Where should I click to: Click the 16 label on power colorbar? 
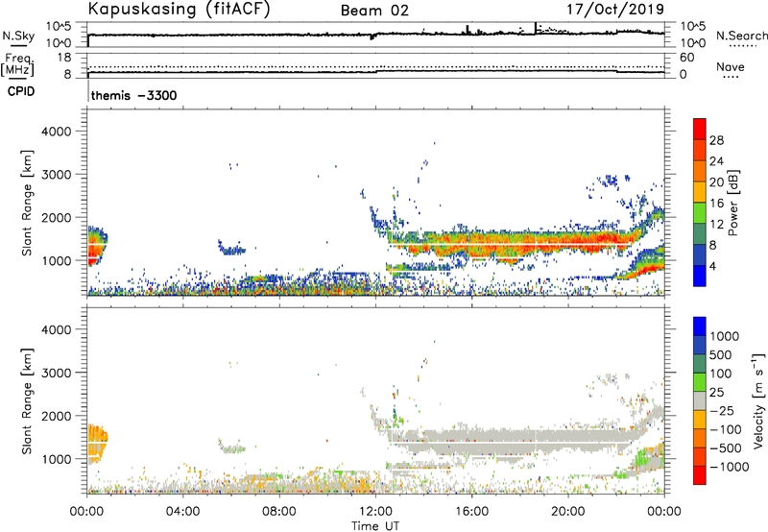click(716, 204)
